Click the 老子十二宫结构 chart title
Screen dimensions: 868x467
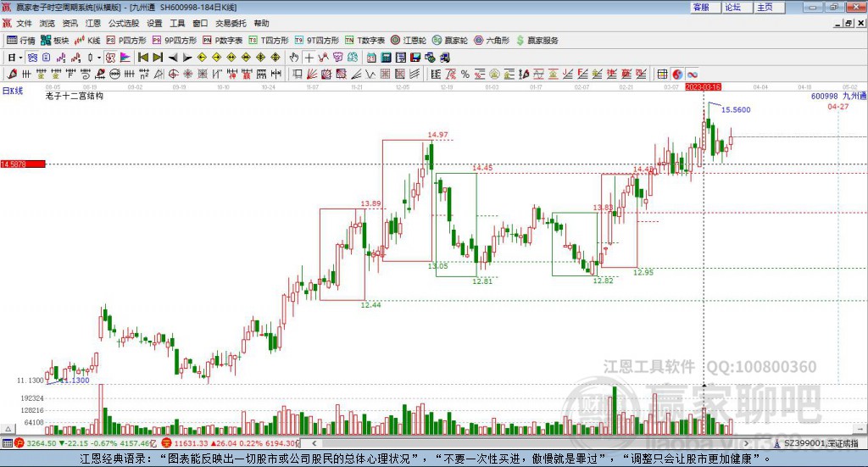[75, 96]
